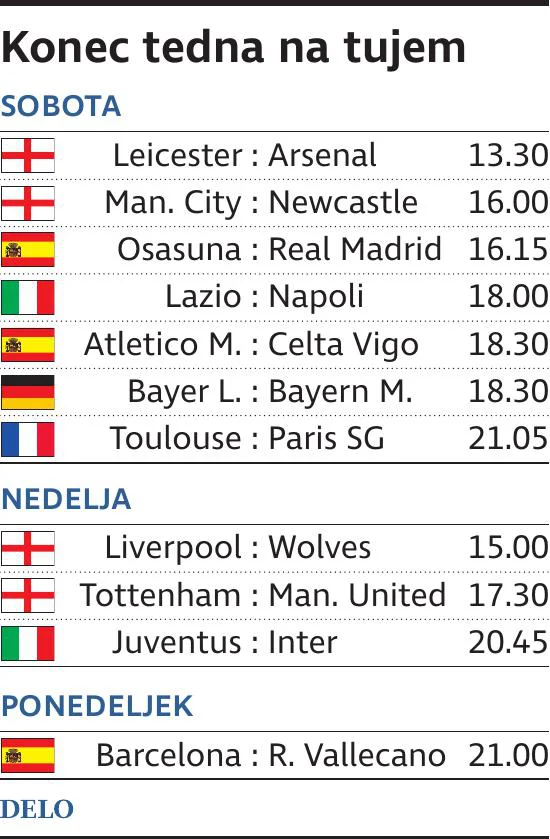
Task: Select the Barcelona : R. Vallecano fixture
Action: [x=271, y=755]
